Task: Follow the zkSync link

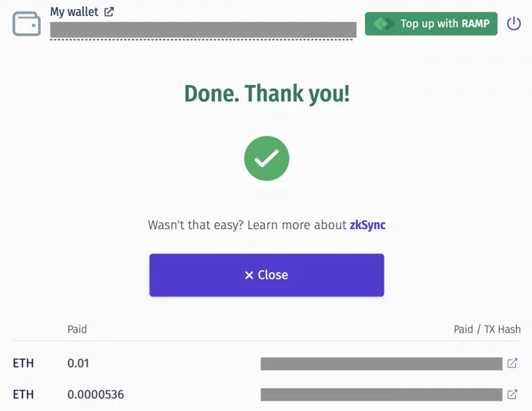Action: click(367, 225)
